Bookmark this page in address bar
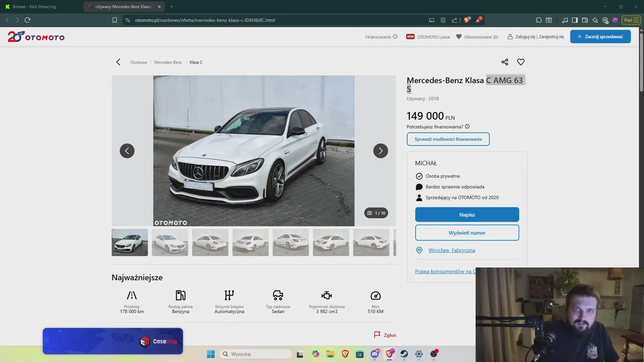Image resolution: width=644 pixels, height=362 pixels. 115,20
